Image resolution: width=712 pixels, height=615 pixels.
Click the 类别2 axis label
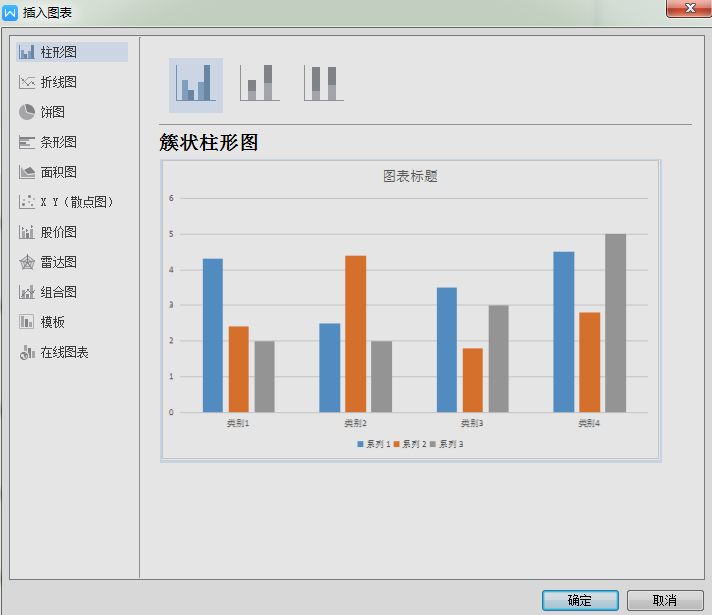coord(355,423)
